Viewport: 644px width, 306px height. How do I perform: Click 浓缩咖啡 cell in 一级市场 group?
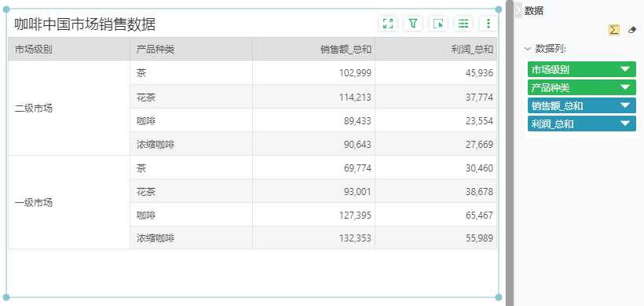191,238
